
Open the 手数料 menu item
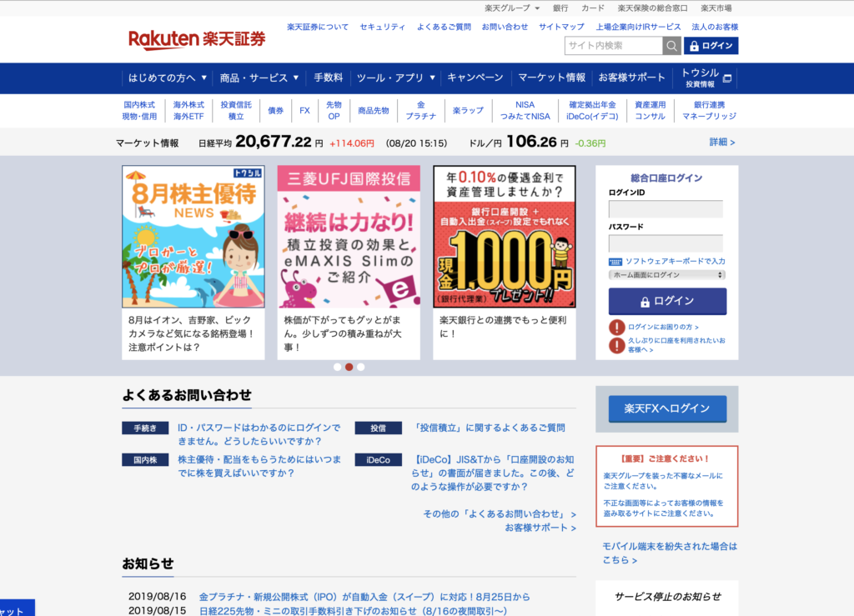click(x=329, y=78)
